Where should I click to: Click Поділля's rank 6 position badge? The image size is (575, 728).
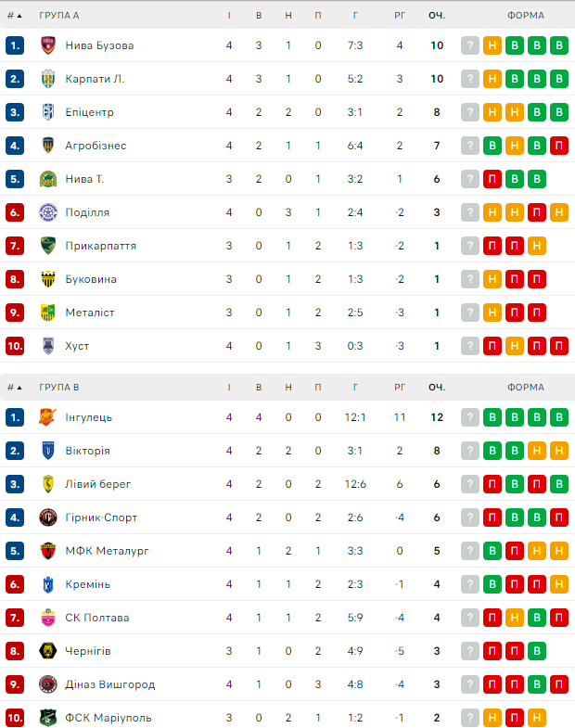(14, 212)
